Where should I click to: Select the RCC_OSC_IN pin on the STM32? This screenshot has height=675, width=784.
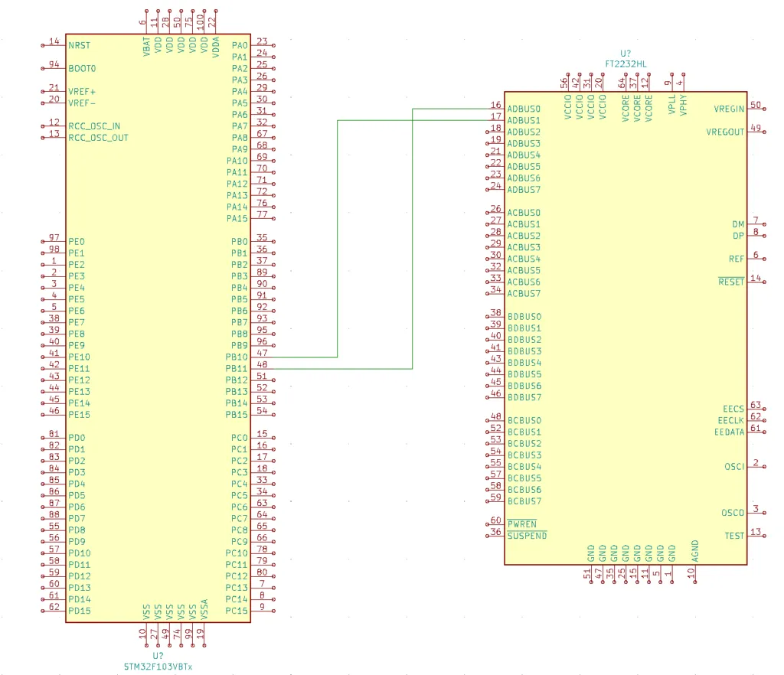[54, 126]
